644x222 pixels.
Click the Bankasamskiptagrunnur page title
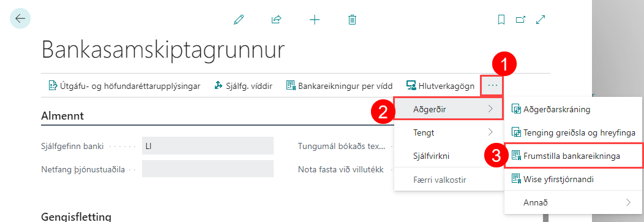(x=163, y=50)
